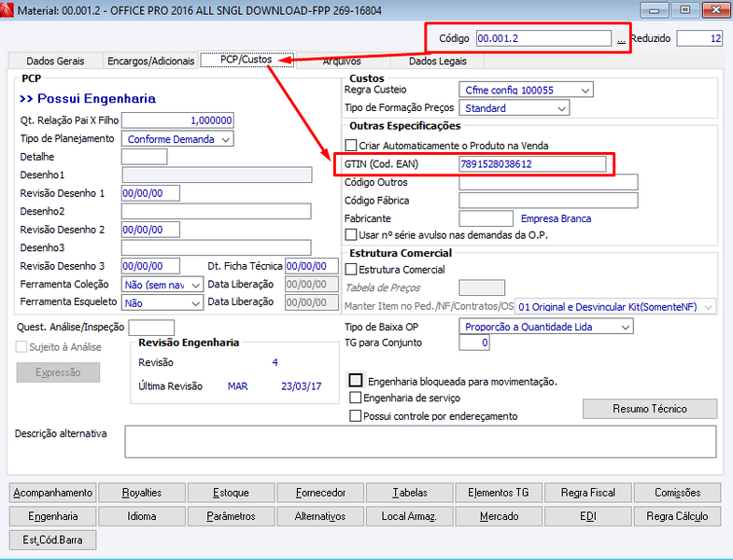The width and height of the screenshot is (733, 560).
Task: Open the Estoque button
Action: point(231,493)
